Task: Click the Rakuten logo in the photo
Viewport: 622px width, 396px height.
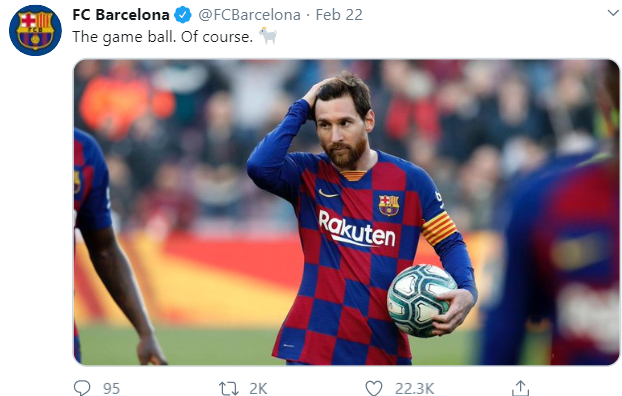Action: [x=357, y=229]
